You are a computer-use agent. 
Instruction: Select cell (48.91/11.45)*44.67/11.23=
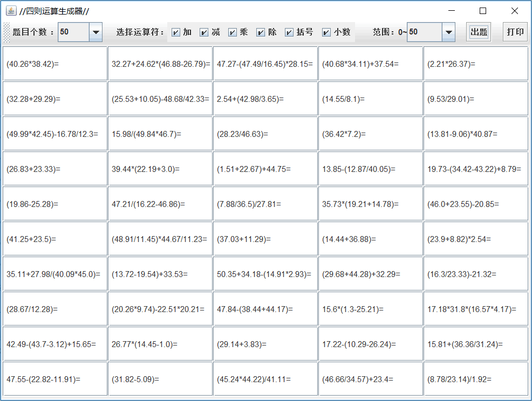160,239
